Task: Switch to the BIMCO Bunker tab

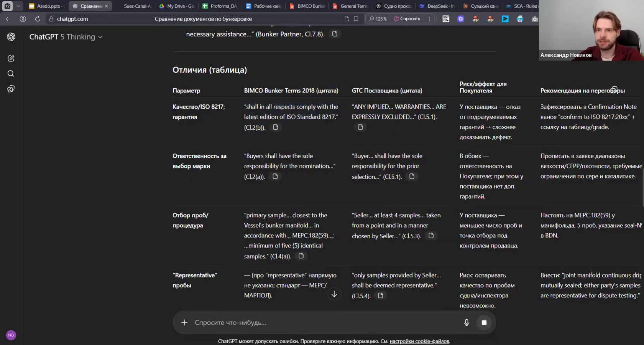Action: 307,6
